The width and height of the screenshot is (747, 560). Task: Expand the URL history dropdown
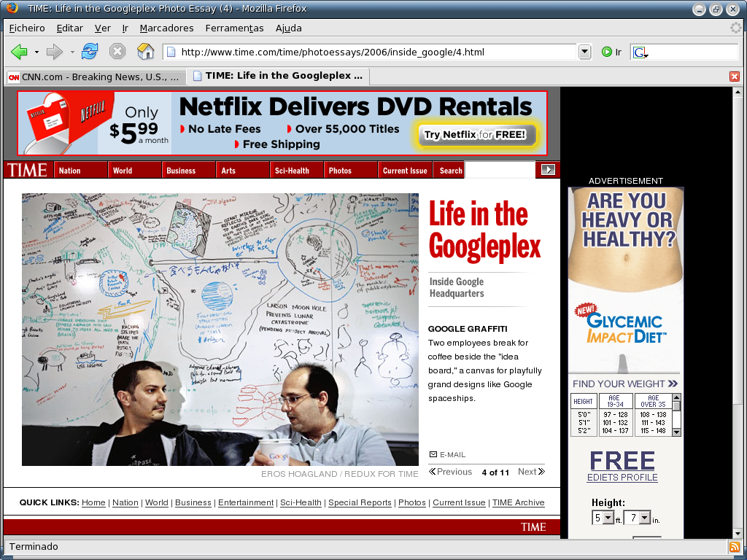pyautogui.click(x=584, y=52)
